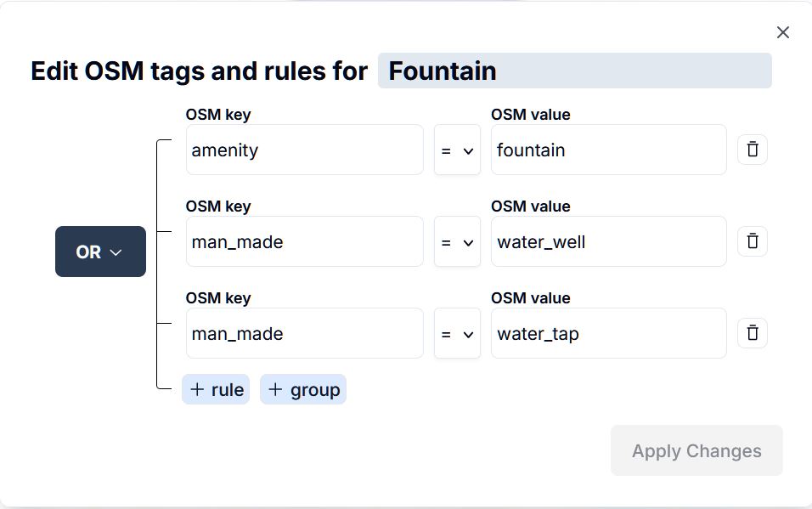
Task: Click the plus rule button
Action: (216, 389)
